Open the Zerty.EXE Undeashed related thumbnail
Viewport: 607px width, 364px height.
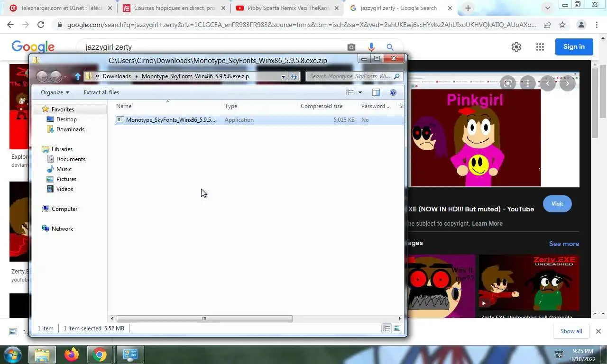point(529,283)
